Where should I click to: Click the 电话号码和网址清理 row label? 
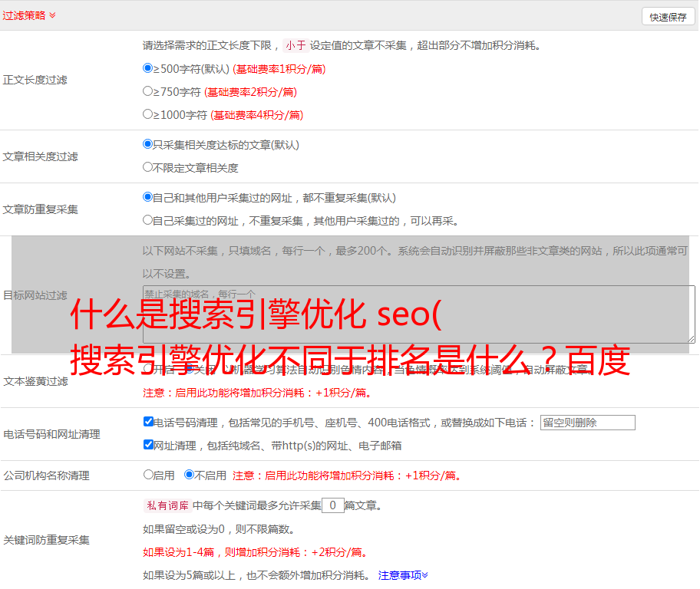tap(51, 434)
